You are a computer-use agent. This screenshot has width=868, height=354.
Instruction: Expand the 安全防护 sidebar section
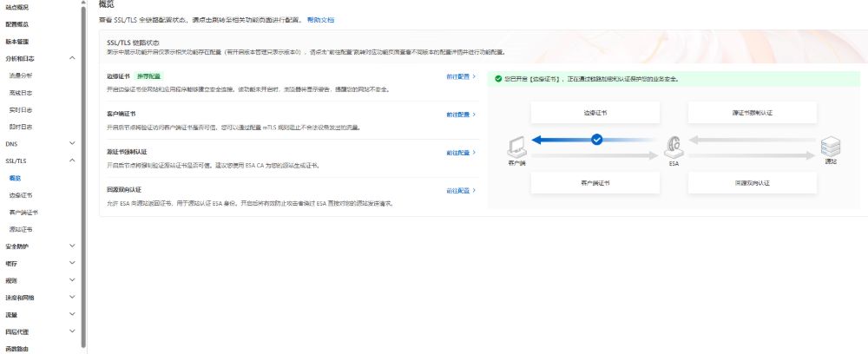pos(72,246)
